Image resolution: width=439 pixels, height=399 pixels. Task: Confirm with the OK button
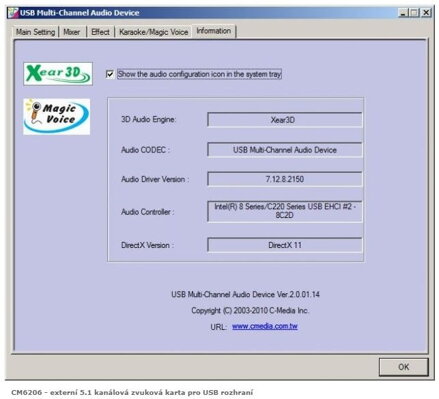click(x=404, y=367)
